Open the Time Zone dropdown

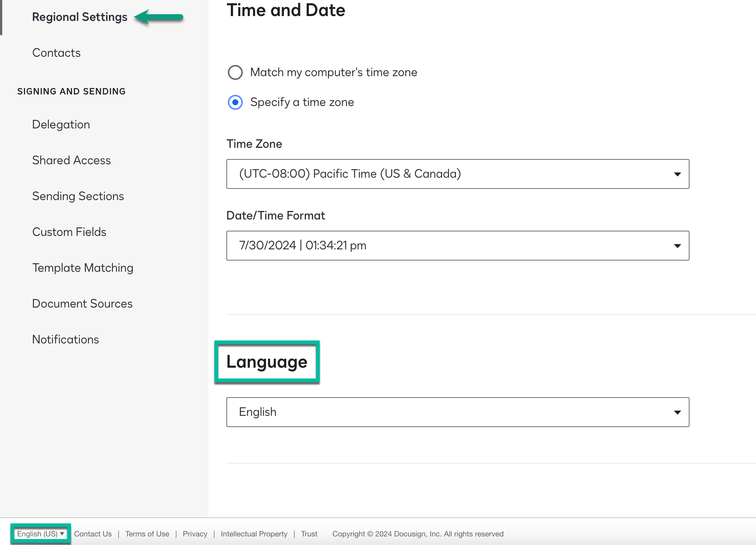click(458, 174)
